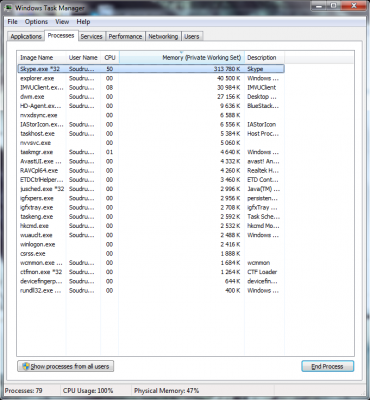Switch to the Applications tab
370x400 pixels.
[x=26, y=36]
